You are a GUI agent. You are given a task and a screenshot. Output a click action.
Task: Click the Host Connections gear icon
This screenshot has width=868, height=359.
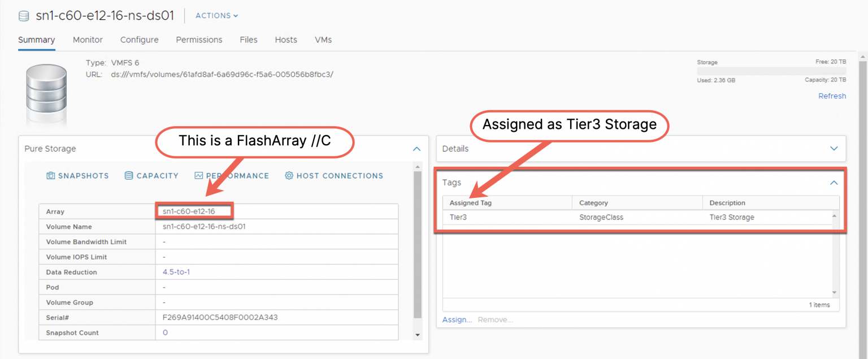pyautogui.click(x=289, y=176)
